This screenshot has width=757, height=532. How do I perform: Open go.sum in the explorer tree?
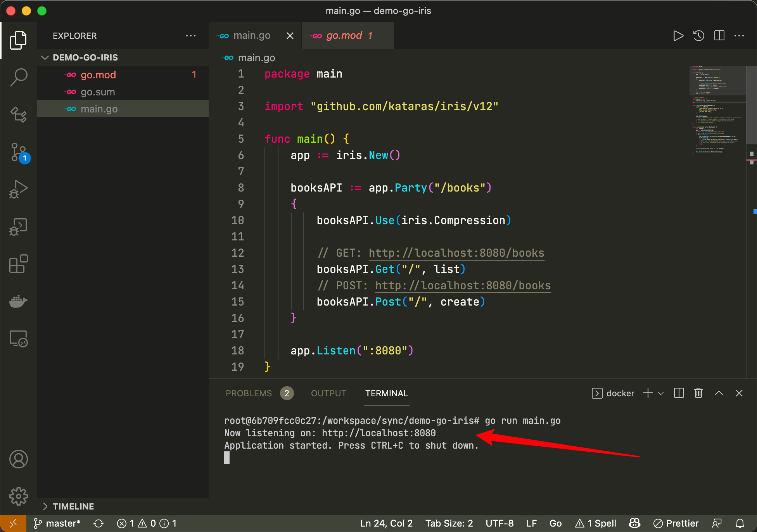[123, 92]
